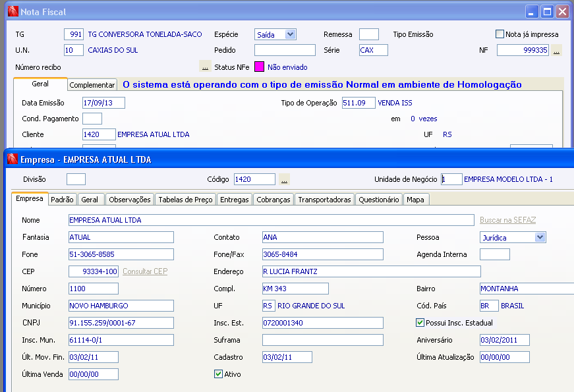Open the Padrão tab
574x392 pixels.
62,200
